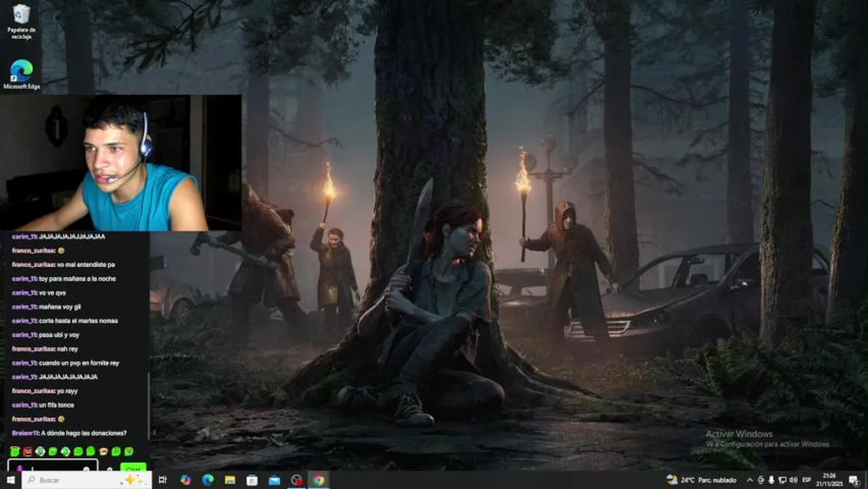Open the weather widget showing 24°C

[701, 480]
